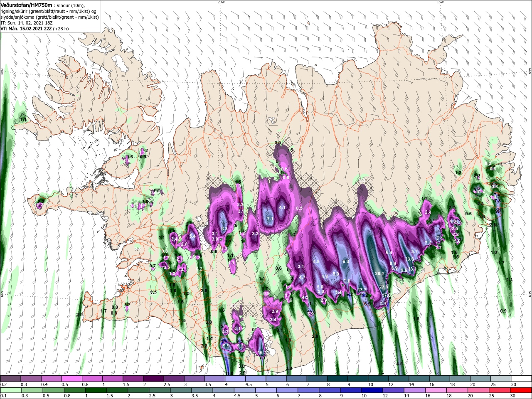Click the 3.3 precipitation value
532x399 pixels.
click(255, 234)
